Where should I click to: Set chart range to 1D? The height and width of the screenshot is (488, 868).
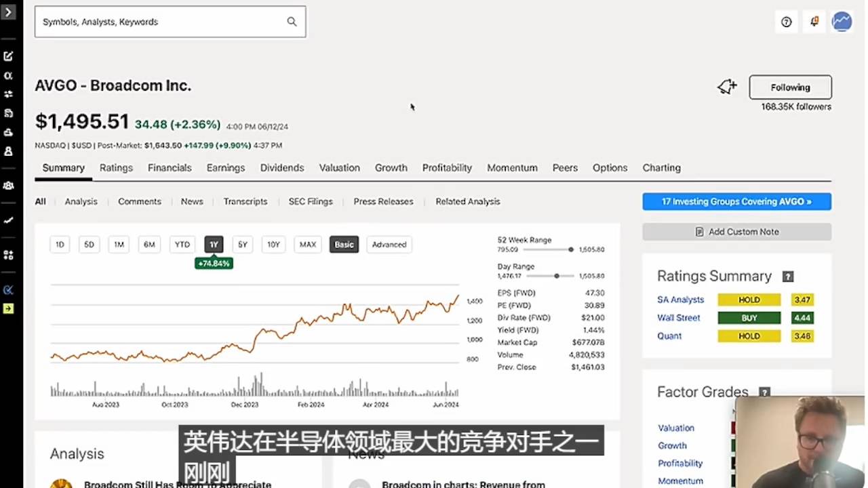[60, 245]
